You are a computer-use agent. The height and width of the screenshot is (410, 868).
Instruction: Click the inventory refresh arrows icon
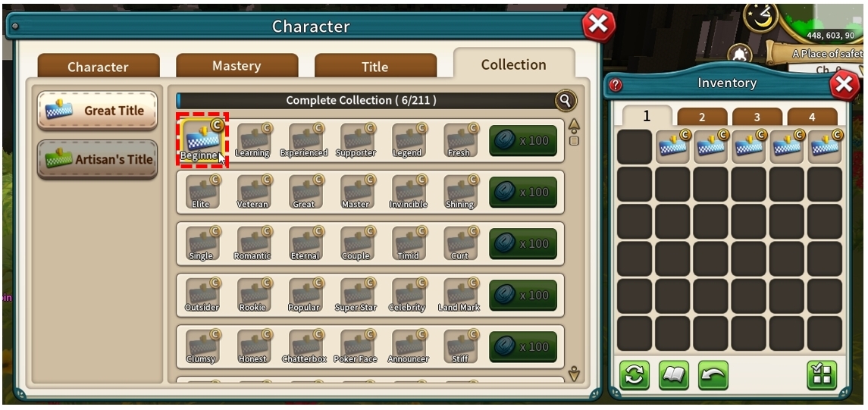click(x=635, y=375)
